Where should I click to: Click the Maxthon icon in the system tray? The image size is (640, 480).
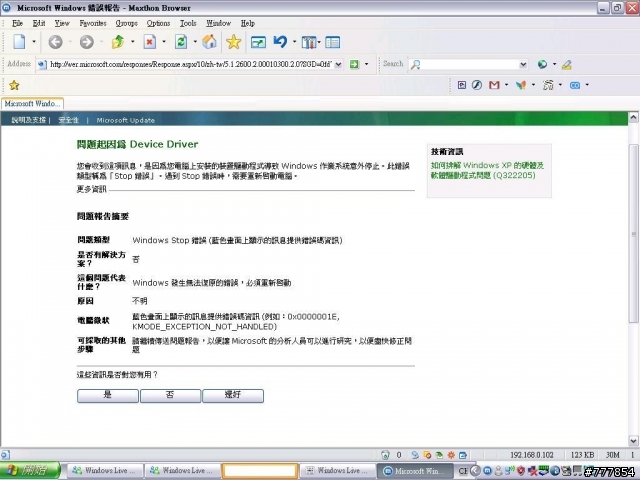pos(487,471)
